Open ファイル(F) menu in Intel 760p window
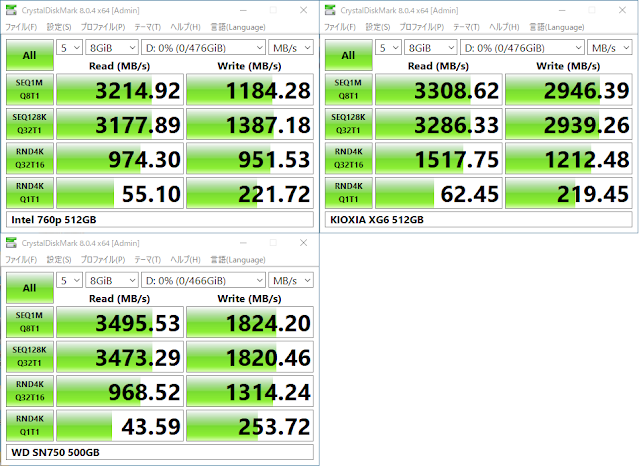 pyautogui.click(x=21, y=27)
